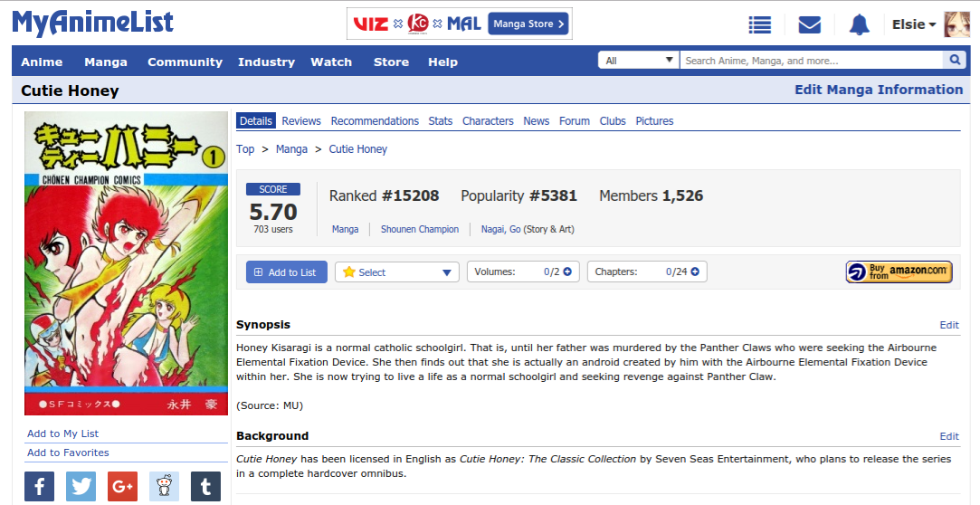Edit the Background section

(949, 436)
